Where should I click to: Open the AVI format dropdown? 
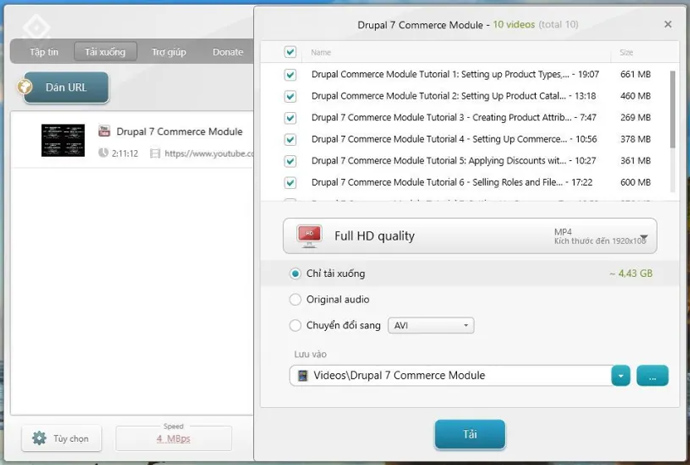431,326
